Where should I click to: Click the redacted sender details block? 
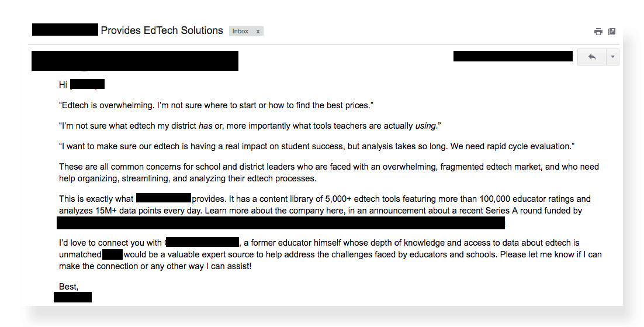[135, 61]
